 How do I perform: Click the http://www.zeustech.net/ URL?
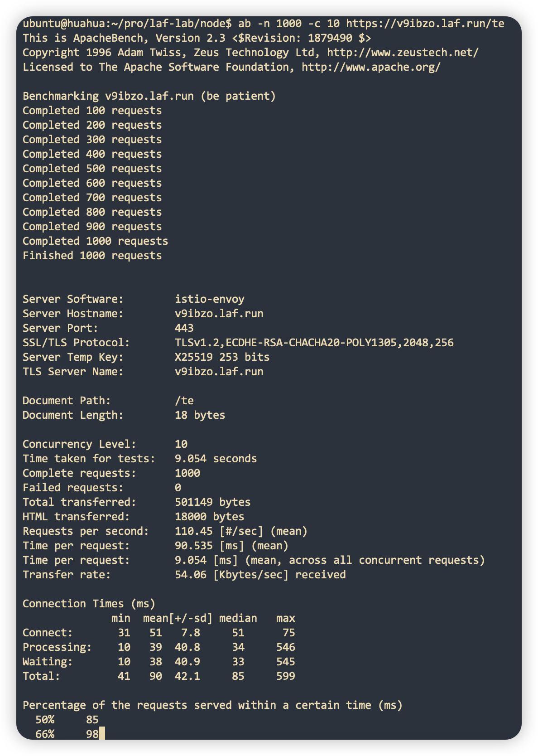click(x=402, y=53)
